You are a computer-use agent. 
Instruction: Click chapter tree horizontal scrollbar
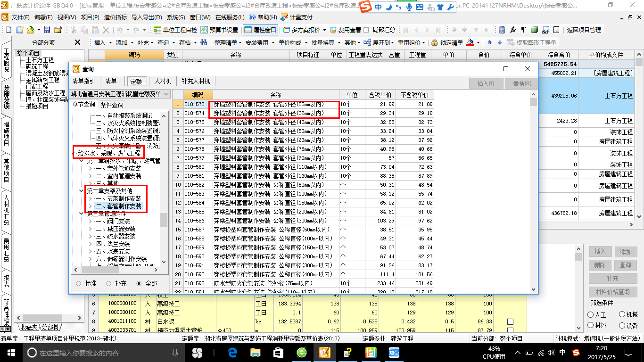click(116, 270)
